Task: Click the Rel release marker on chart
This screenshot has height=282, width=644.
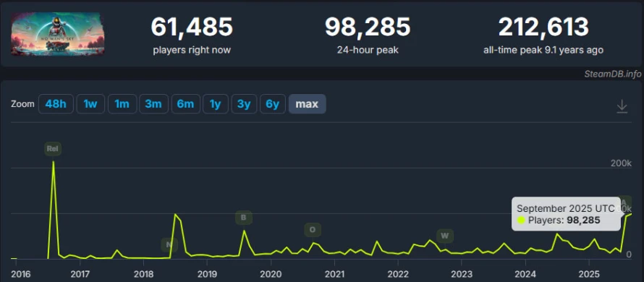Action: (x=53, y=149)
